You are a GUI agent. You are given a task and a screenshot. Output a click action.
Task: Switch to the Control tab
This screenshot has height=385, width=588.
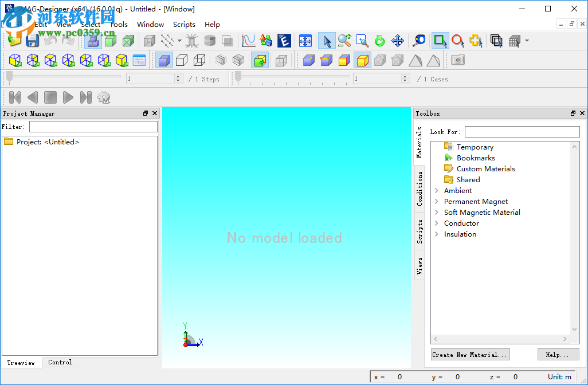[60, 362]
